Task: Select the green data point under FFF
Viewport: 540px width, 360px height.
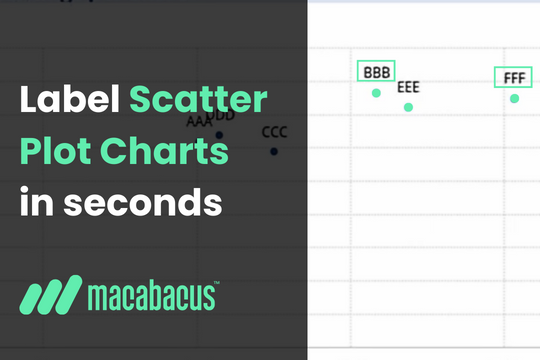Action: pyautogui.click(x=515, y=99)
